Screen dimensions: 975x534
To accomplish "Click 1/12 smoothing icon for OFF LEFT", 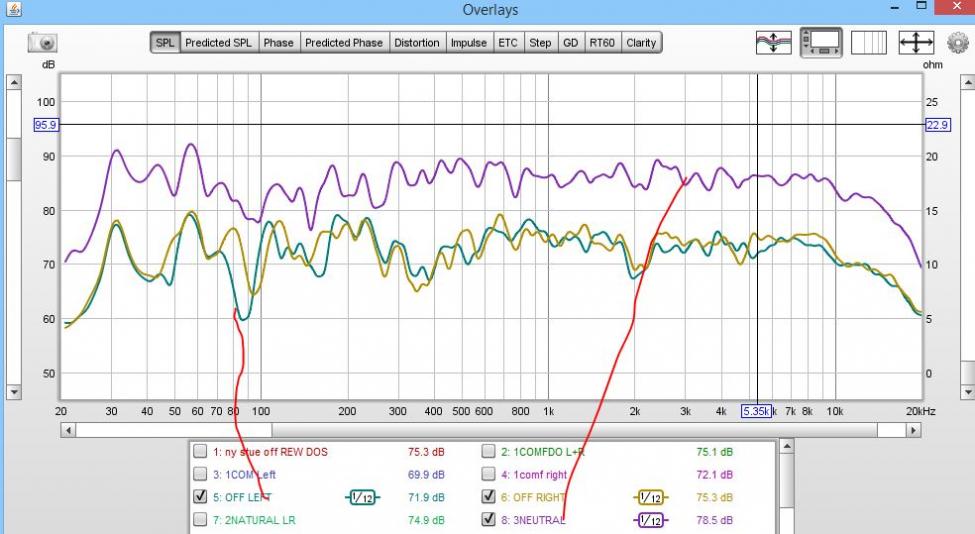I will click(362, 497).
